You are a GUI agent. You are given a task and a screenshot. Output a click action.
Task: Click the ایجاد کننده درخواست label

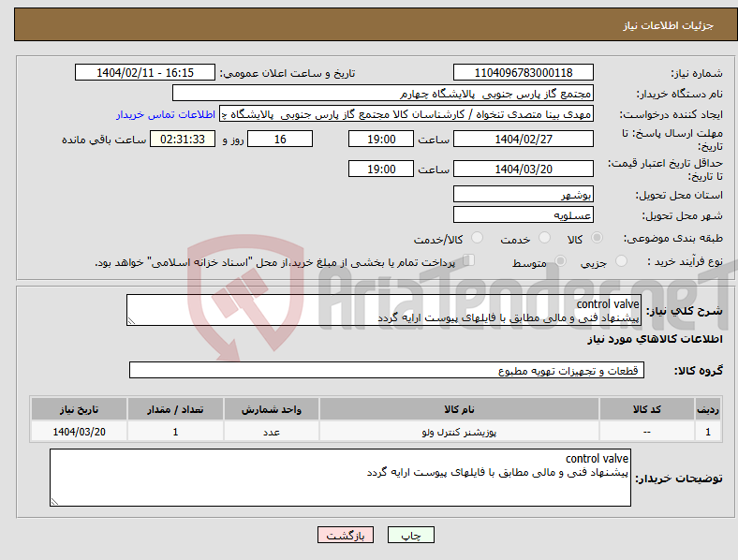coord(672,115)
